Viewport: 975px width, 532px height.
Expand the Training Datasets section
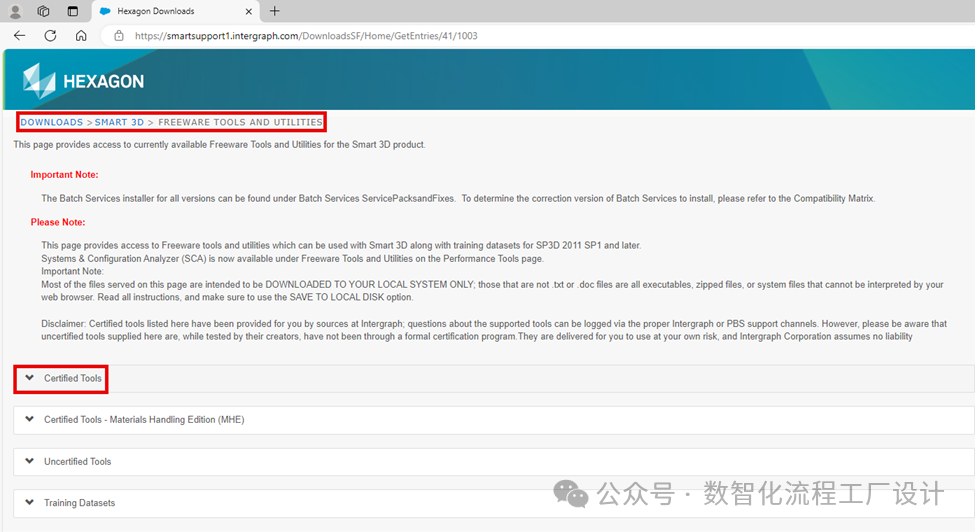(x=494, y=503)
